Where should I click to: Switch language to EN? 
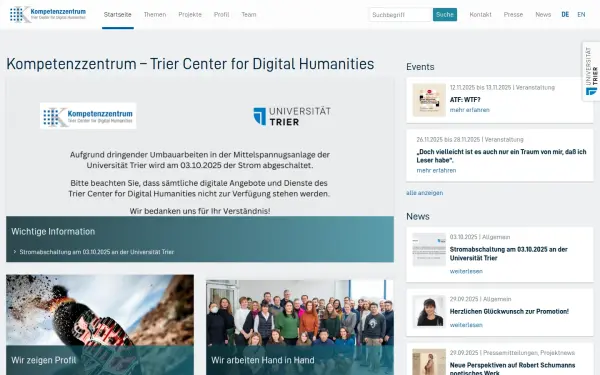click(581, 15)
